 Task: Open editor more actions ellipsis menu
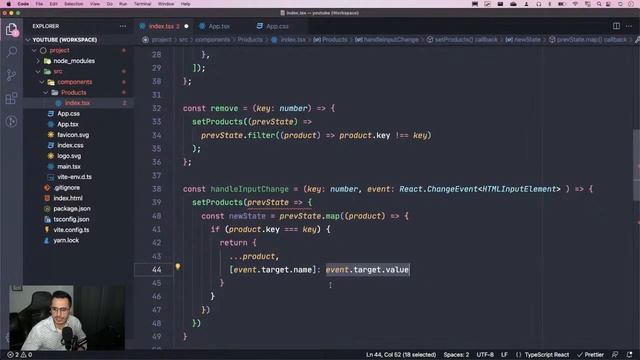click(x=629, y=26)
